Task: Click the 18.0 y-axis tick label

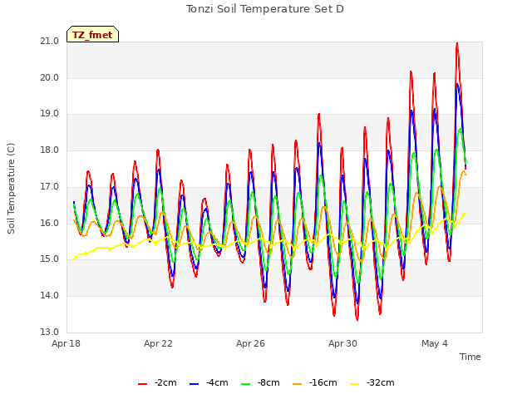Action: (x=50, y=150)
